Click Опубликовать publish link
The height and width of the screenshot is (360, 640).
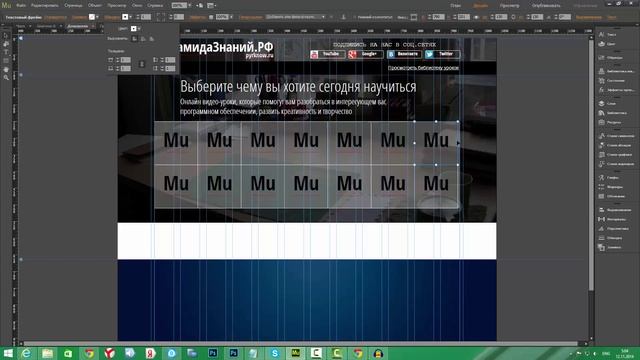point(546,6)
